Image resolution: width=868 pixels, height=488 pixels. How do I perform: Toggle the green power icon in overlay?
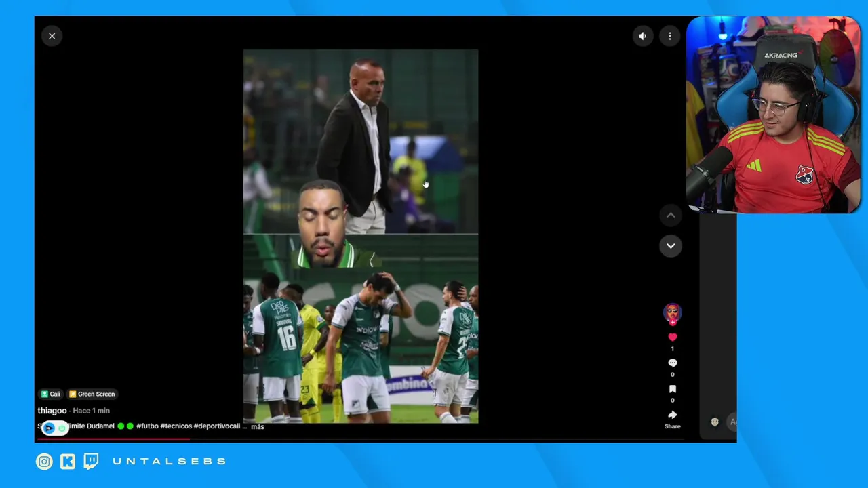(61, 428)
